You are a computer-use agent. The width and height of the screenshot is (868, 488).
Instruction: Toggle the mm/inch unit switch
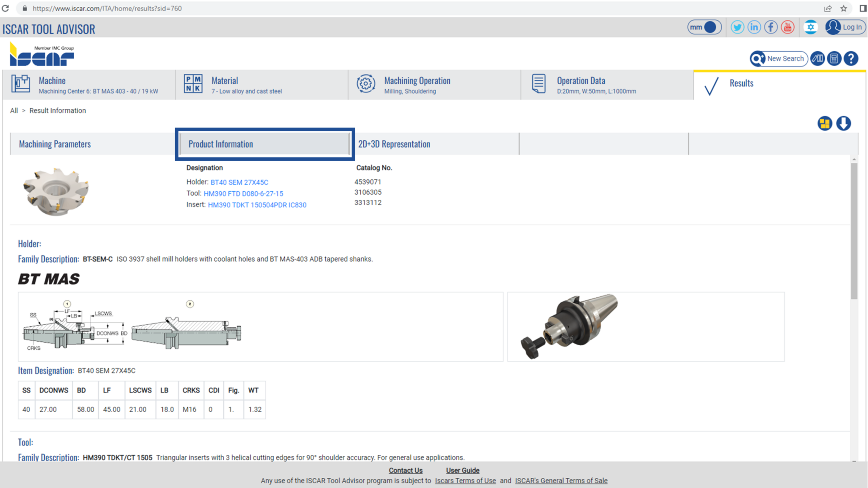704,27
